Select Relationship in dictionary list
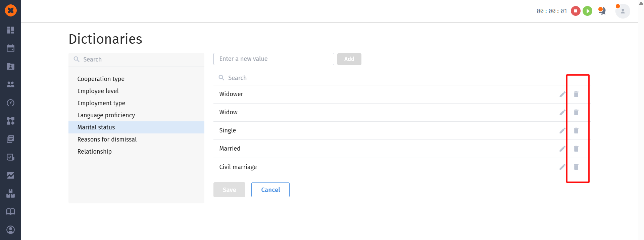Image resolution: width=644 pixels, height=240 pixels. coord(94,152)
